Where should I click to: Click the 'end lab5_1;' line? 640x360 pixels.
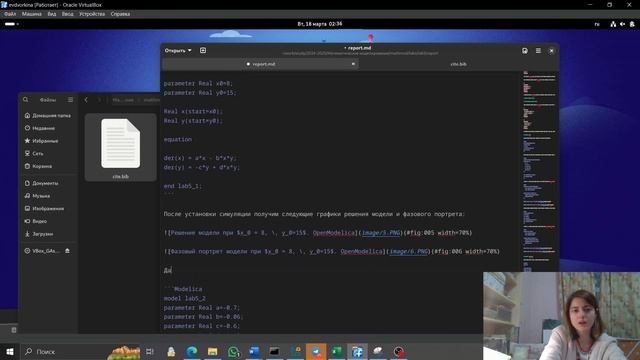(x=182, y=186)
